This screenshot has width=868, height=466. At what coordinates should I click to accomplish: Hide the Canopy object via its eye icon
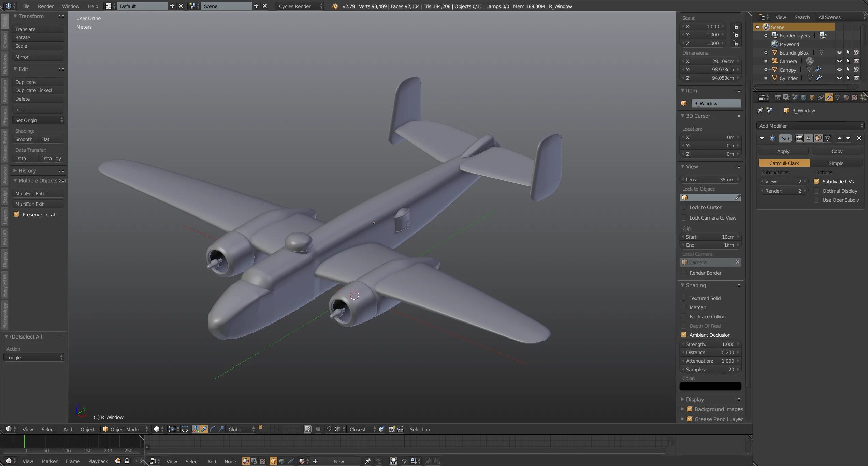tap(839, 70)
